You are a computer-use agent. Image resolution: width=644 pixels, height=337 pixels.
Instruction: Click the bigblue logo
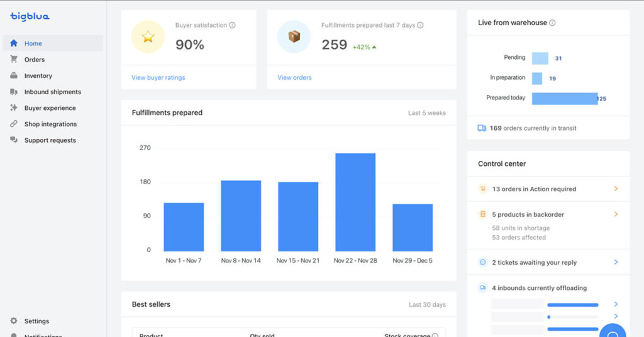(30, 16)
